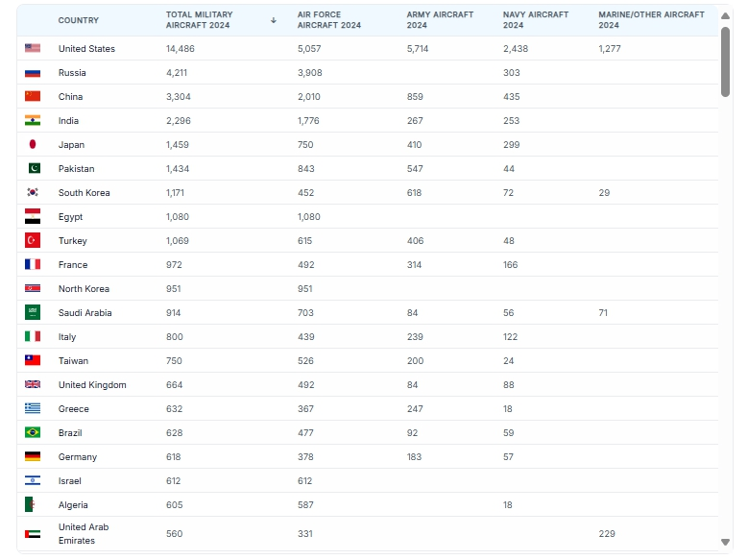Select the Turkey flag icon
This screenshot has height=560, width=748.
coord(33,240)
